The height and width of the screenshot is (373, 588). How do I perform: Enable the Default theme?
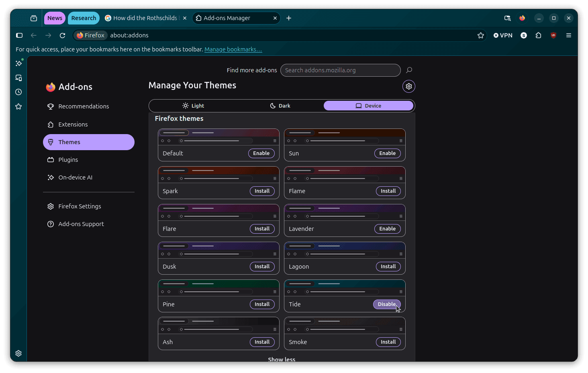261,153
